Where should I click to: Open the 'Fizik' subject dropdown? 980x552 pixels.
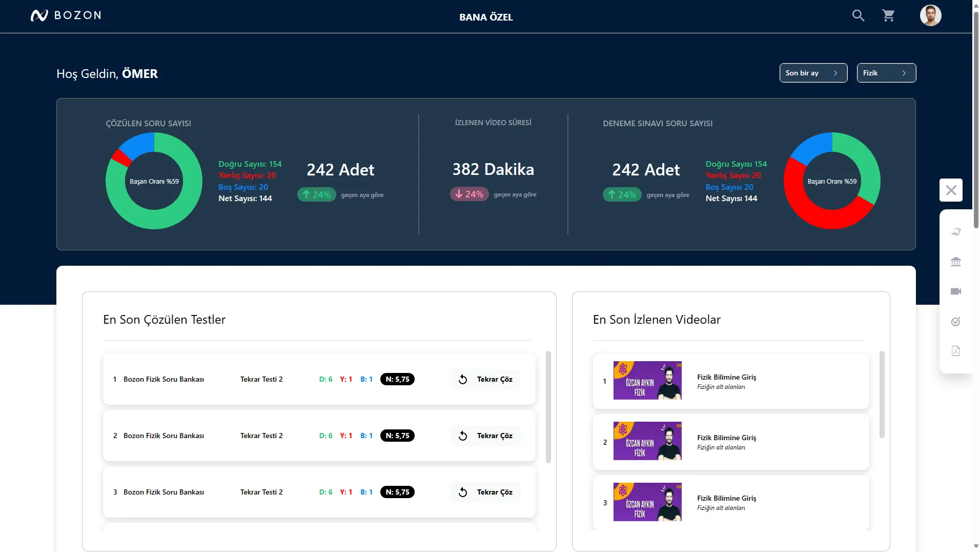coord(886,73)
